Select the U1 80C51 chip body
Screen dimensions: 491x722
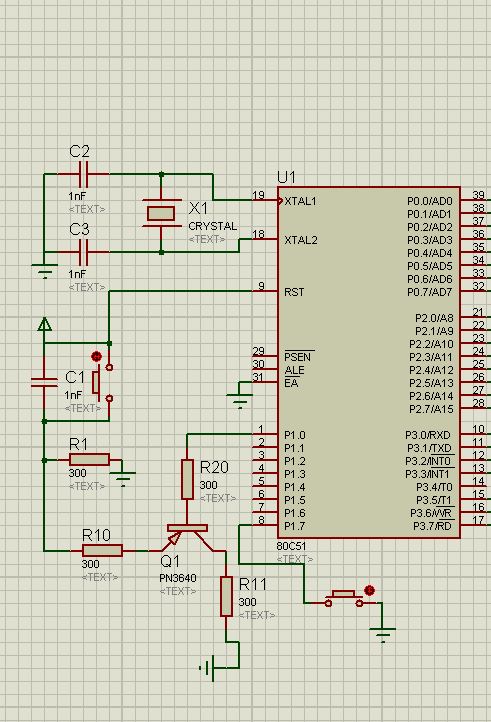click(369, 362)
